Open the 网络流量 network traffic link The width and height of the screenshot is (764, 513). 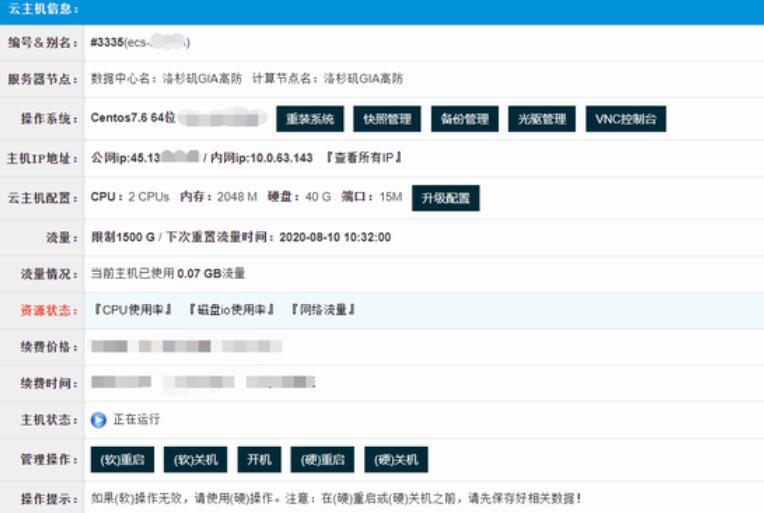323,310
